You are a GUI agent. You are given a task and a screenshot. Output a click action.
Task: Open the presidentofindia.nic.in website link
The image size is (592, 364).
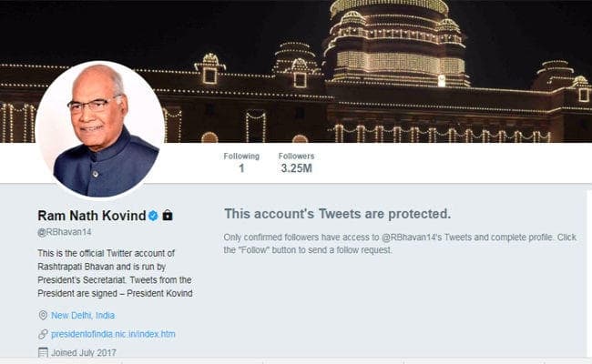pos(113,334)
